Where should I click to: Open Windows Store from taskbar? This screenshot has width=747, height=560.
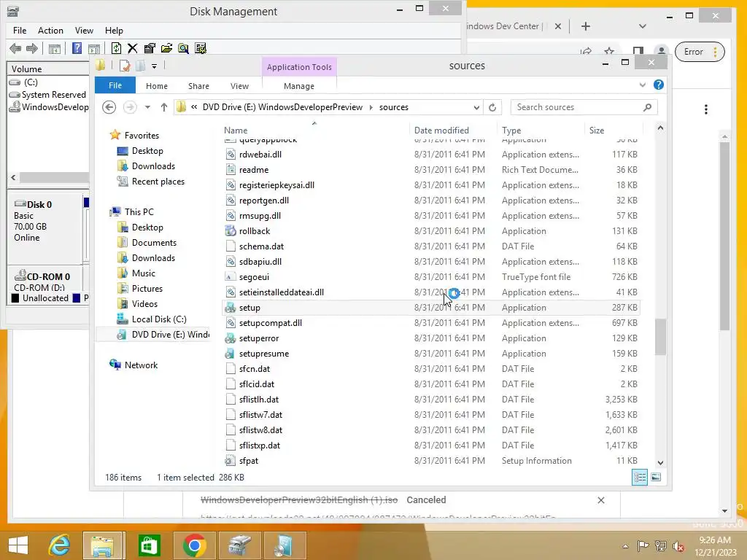(149, 545)
